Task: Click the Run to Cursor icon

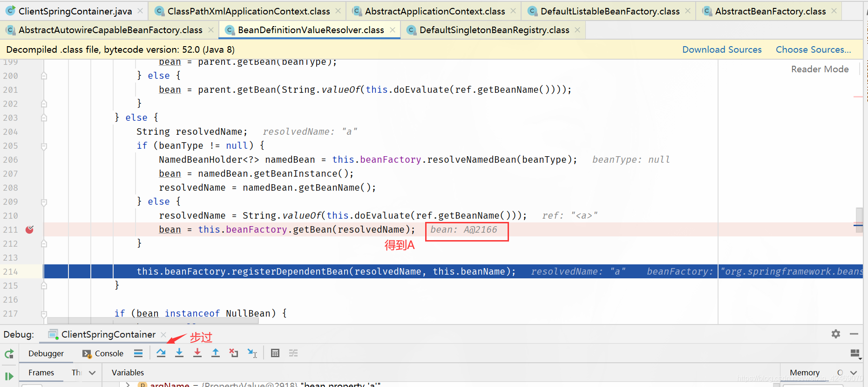Action: coord(252,353)
